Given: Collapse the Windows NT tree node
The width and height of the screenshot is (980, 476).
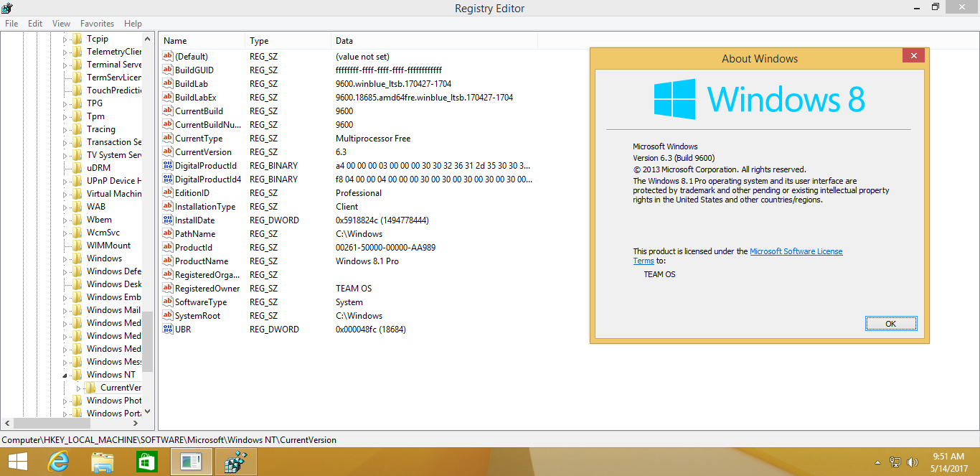Looking at the screenshot, I should [65, 375].
